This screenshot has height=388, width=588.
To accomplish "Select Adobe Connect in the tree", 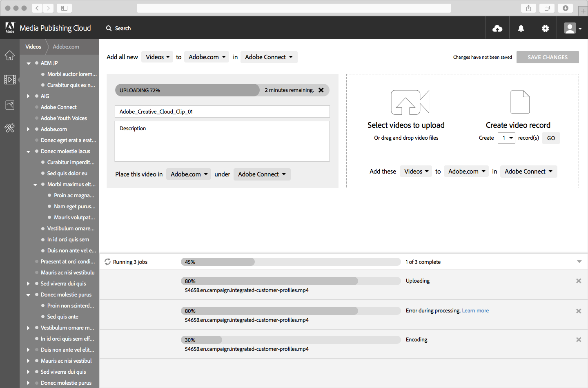I will pyautogui.click(x=59, y=107).
